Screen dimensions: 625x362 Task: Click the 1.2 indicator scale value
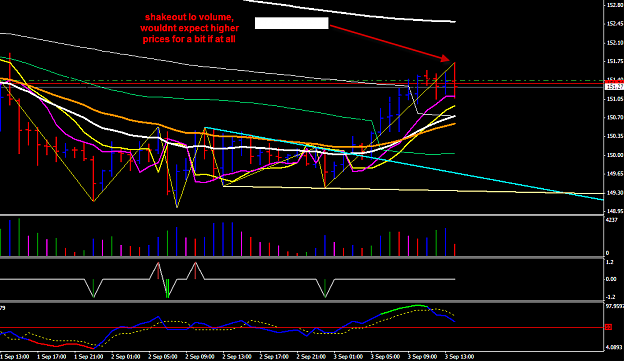(609, 262)
